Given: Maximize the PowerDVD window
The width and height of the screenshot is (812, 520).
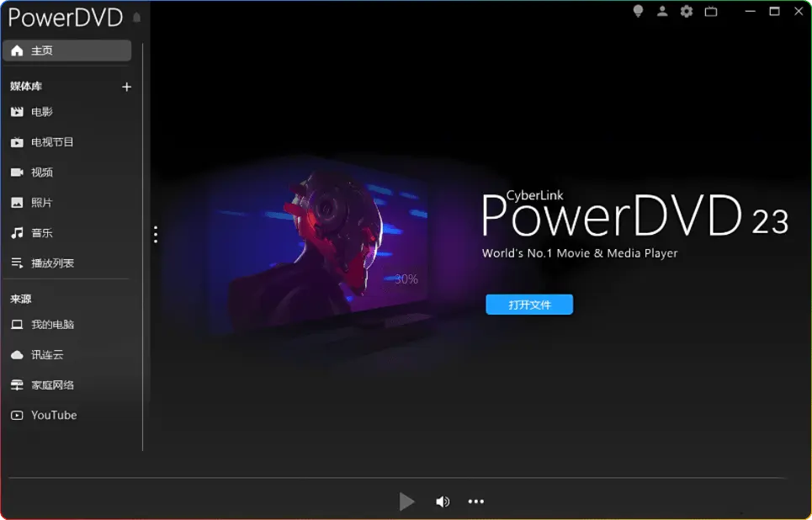Looking at the screenshot, I should pos(775,12).
